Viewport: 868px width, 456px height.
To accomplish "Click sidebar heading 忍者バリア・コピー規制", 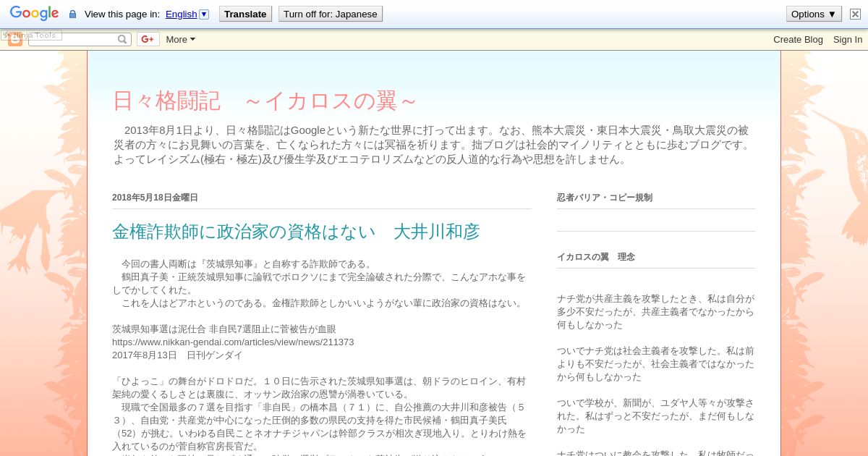I will pos(605,198).
